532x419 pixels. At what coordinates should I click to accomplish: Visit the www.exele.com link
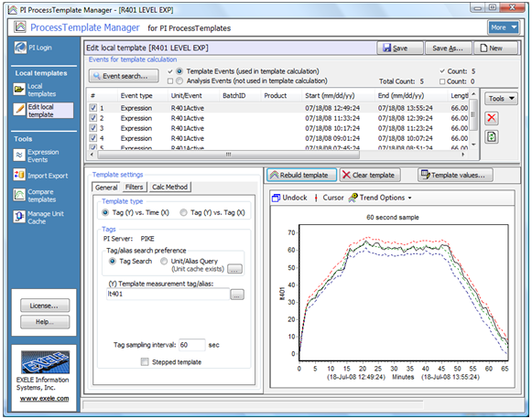pos(45,398)
